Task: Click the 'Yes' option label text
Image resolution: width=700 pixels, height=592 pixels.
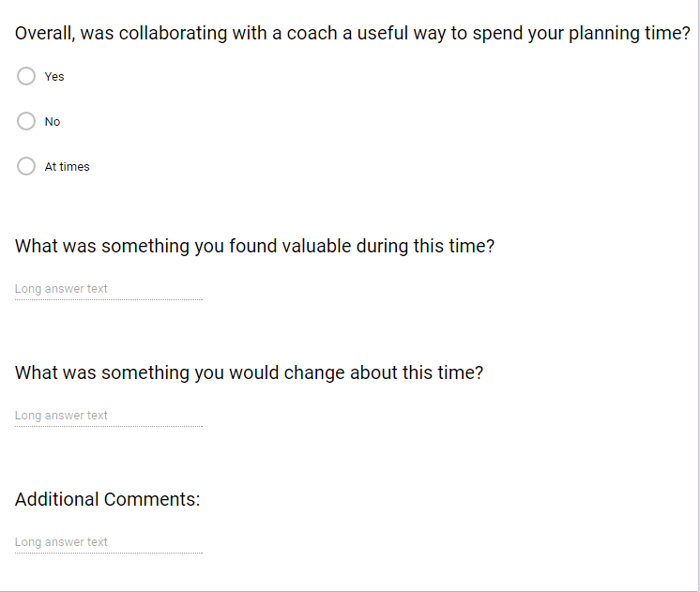Action: point(54,77)
